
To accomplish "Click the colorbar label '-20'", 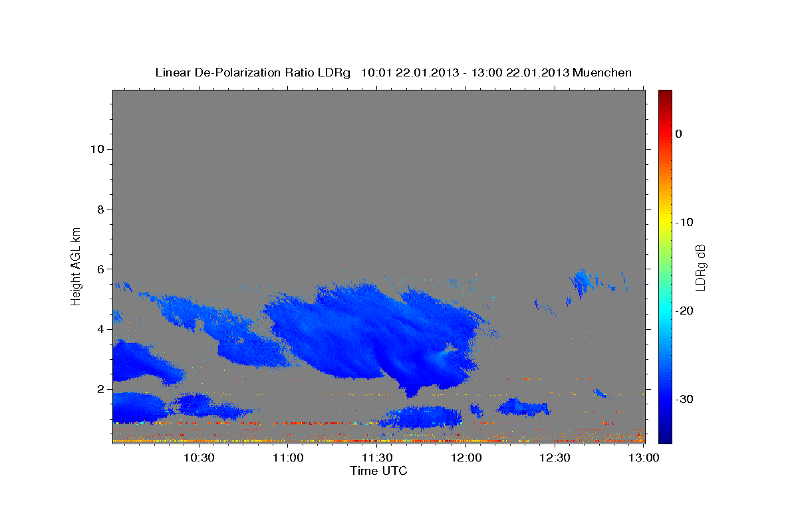I will (685, 311).
